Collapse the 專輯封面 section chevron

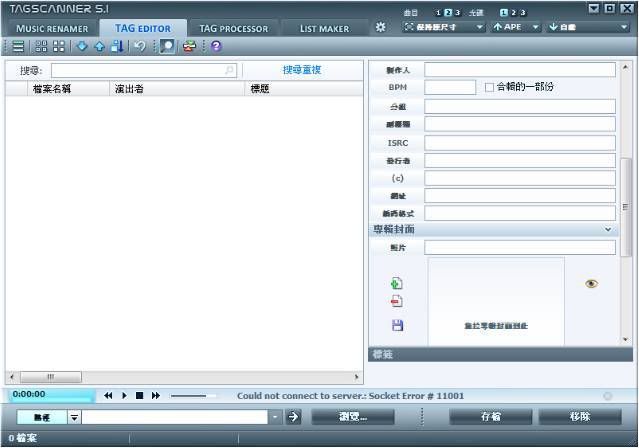608,230
